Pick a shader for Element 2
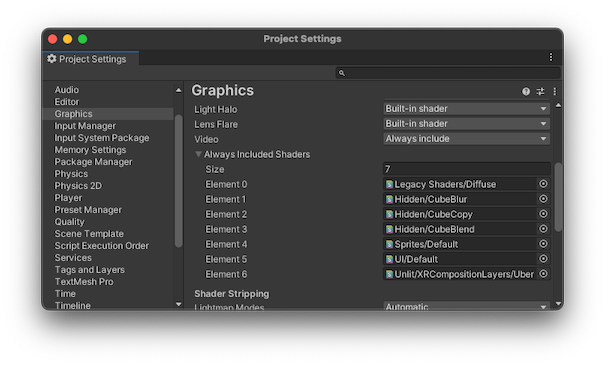The image size is (605, 365). 543,214
